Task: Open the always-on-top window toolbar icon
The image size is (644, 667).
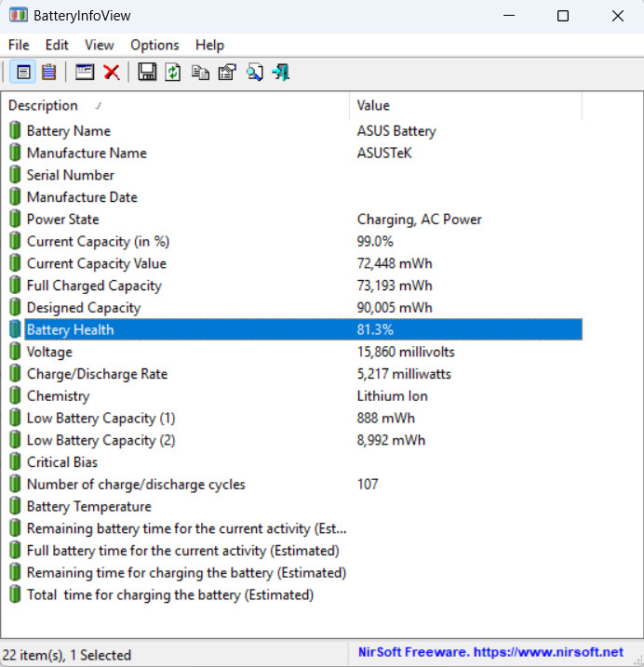Action: (85, 72)
